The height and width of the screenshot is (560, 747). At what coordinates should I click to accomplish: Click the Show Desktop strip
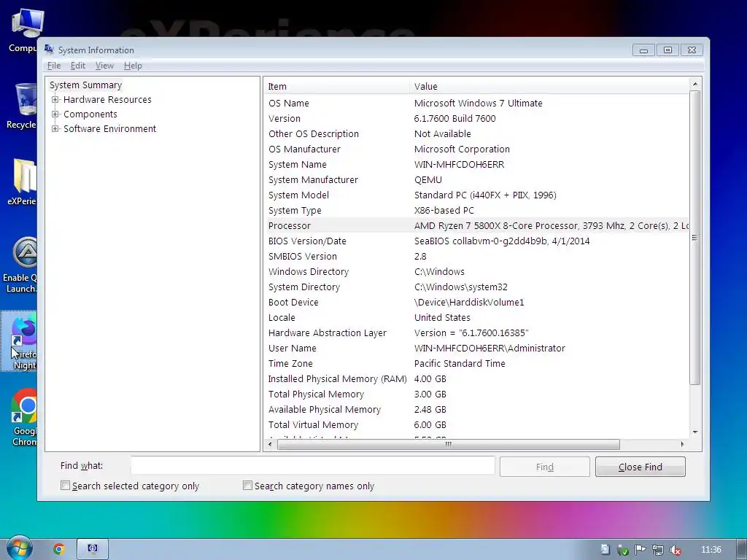742,550
